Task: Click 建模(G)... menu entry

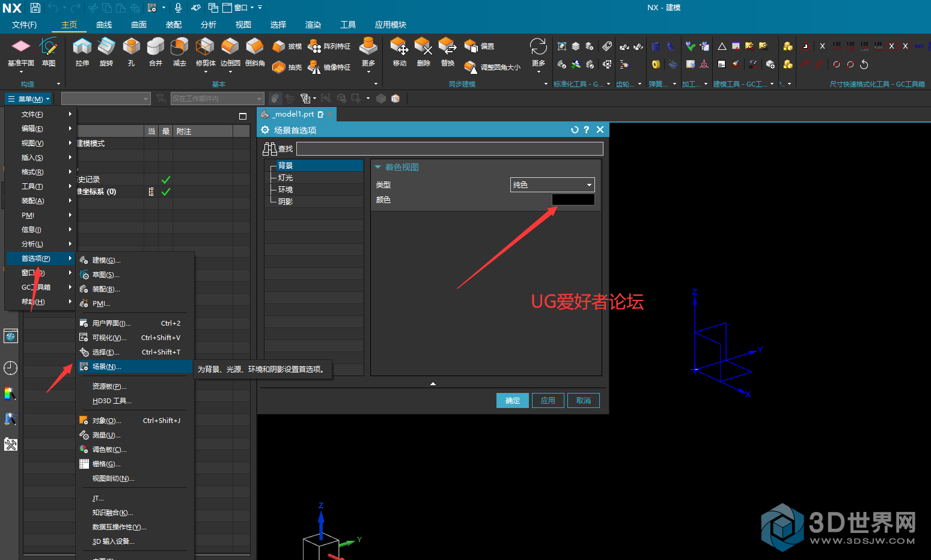Action: 135,260
